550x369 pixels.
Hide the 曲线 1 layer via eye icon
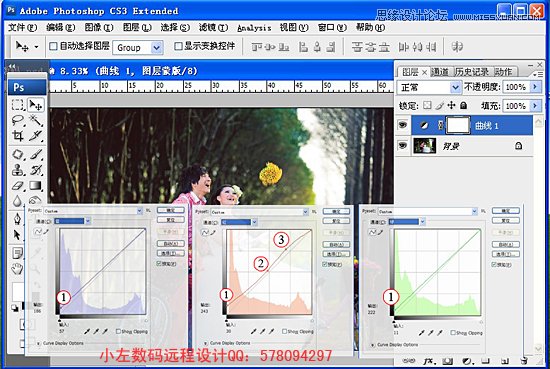pos(403,125)
